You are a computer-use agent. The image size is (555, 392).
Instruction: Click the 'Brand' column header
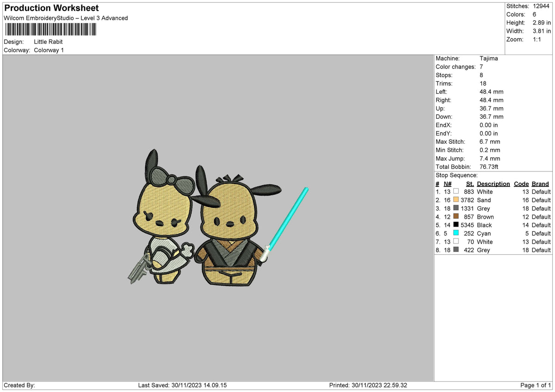[x=540, y=184]
